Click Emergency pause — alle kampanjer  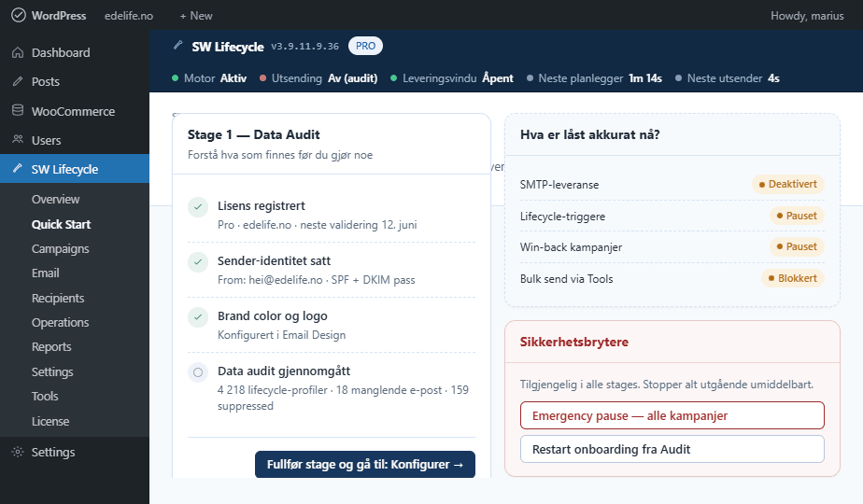[x=672, y=415]
